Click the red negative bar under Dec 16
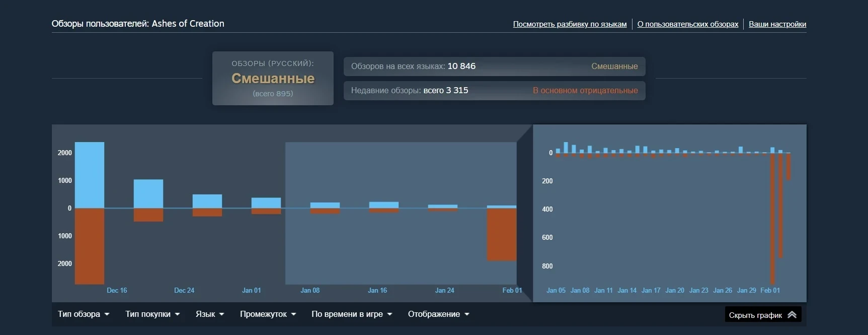Image resolution: width=868 pixels, height=335 pixels. coord(90,246)
